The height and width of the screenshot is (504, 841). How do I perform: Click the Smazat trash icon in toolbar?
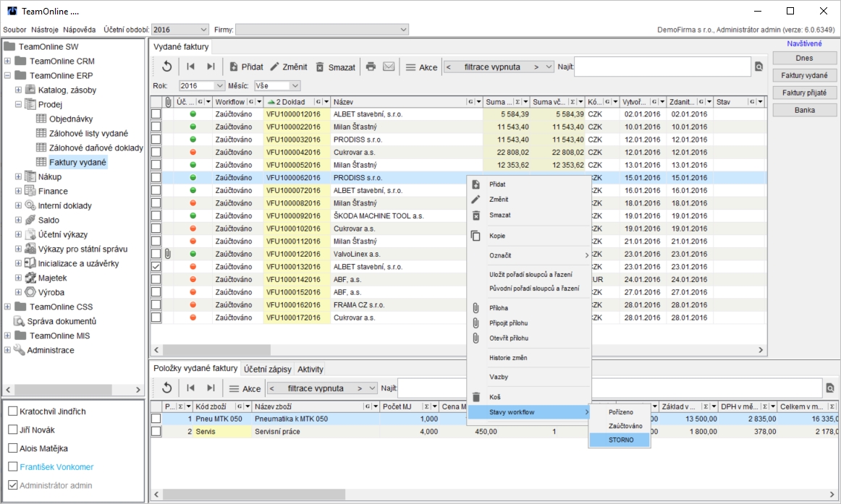(321, 67)
